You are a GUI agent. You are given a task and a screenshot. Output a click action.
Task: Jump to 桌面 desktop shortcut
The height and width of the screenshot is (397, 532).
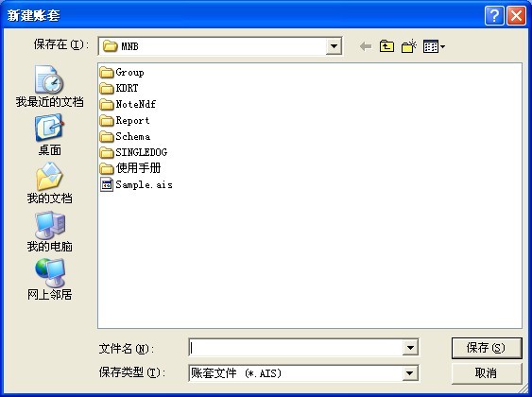coord(49,135)
